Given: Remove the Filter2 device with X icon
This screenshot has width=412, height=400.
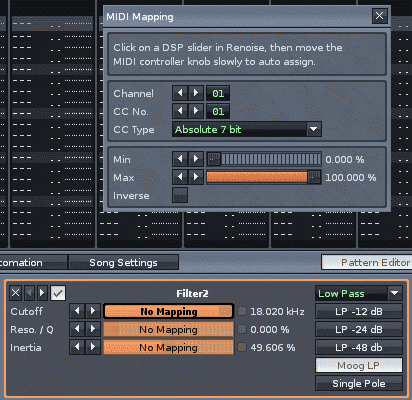Looking at the screenshot, I should click(x=15, y=293).
